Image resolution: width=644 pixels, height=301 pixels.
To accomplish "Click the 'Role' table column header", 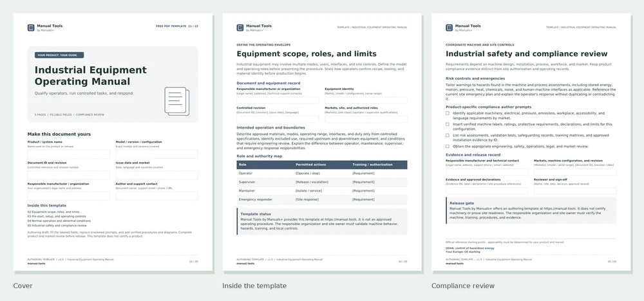I will click(x=242, y=165).
